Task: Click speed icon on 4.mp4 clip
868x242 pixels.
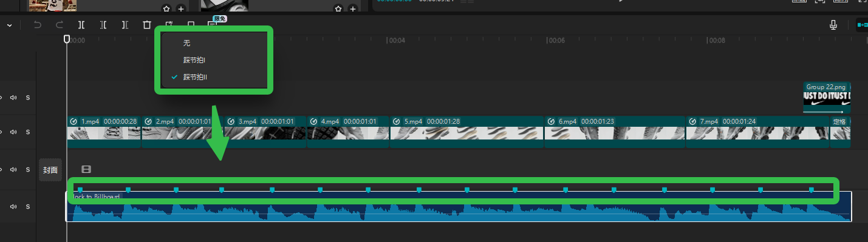Action: pyautogui.click(x=314, y=121)
